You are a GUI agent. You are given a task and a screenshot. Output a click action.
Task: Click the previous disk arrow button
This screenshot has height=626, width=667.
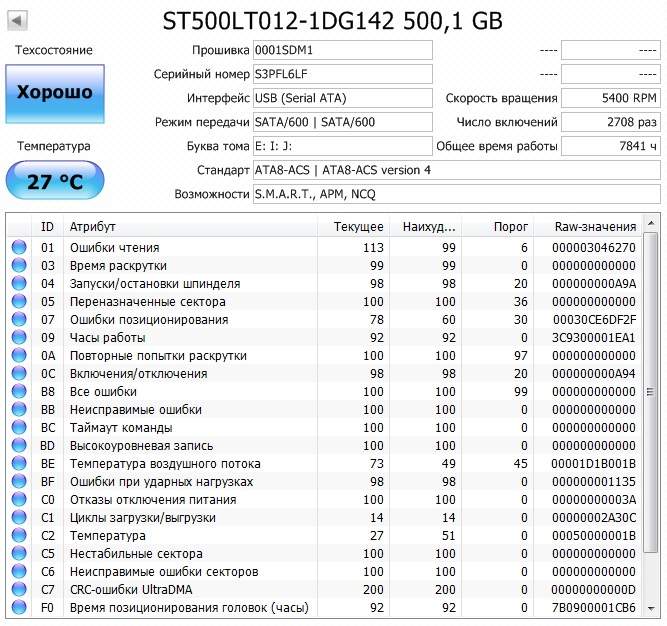tap(17, 20)
